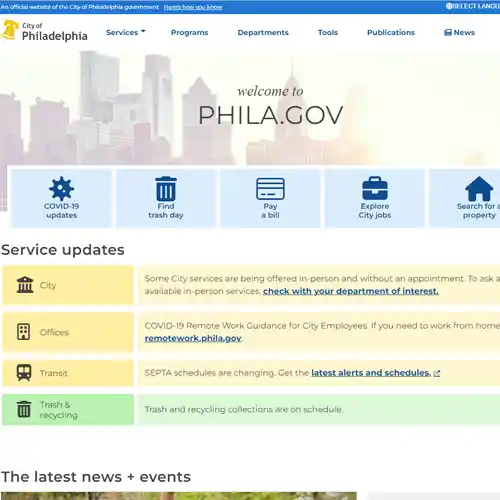This screenshot has height=500, width=500.
Task: Click the 'Trash & recycling' service update label
Action: [59, 410]
